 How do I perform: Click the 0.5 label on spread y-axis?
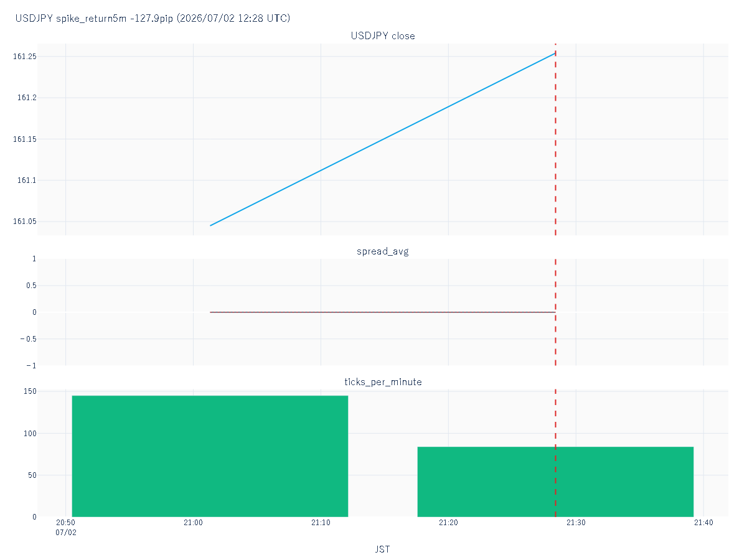[x=31, y=285]
